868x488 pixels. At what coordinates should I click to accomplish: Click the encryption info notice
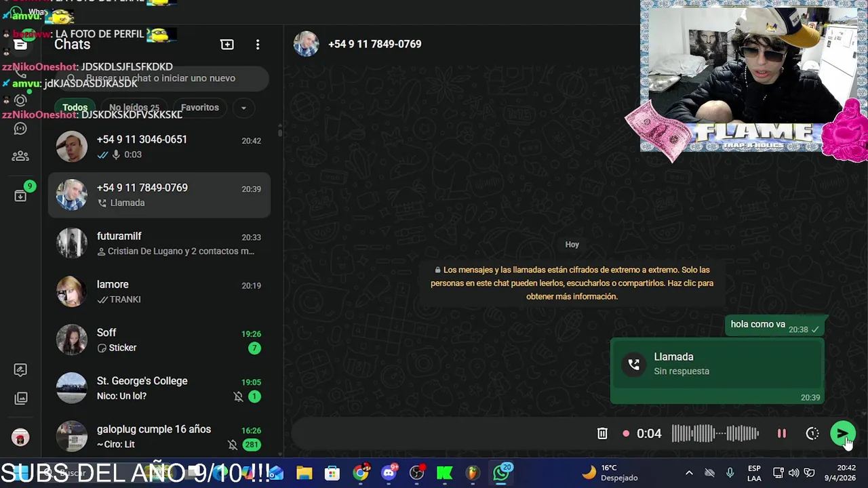coord(572,283)
